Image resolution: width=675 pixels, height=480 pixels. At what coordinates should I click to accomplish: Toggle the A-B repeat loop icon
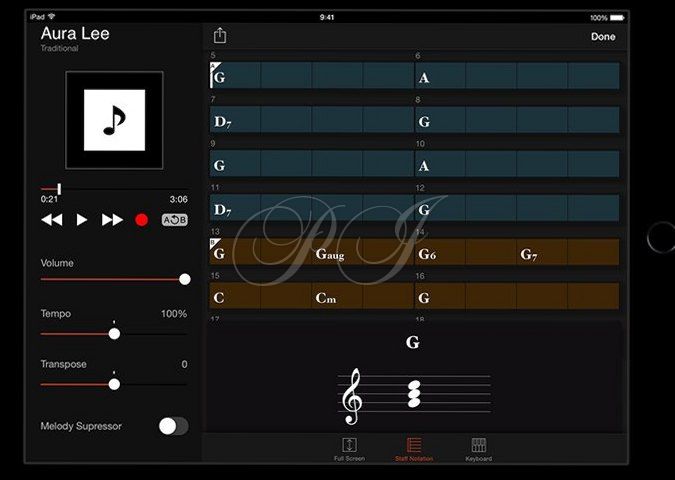point(174,220)
